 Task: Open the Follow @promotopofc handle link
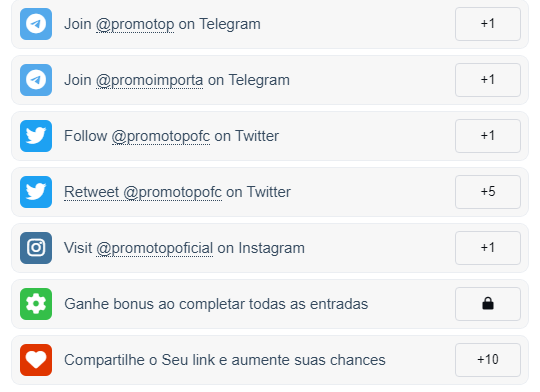[x=161, y=137]
